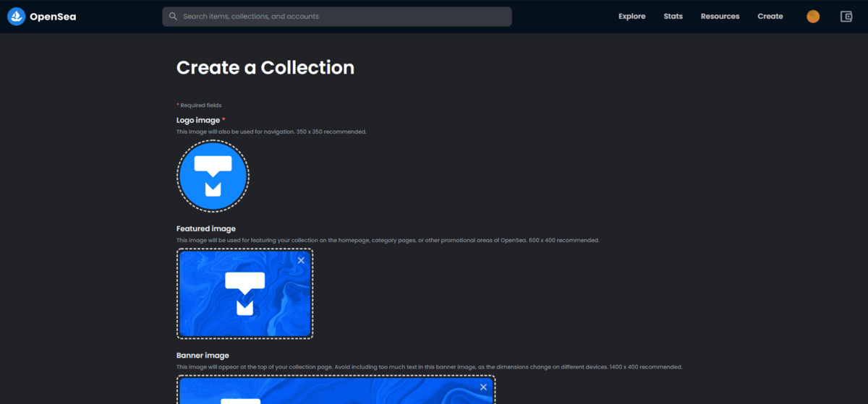
Task: Open the Stats menu
Action: click(x=673, y=17)
